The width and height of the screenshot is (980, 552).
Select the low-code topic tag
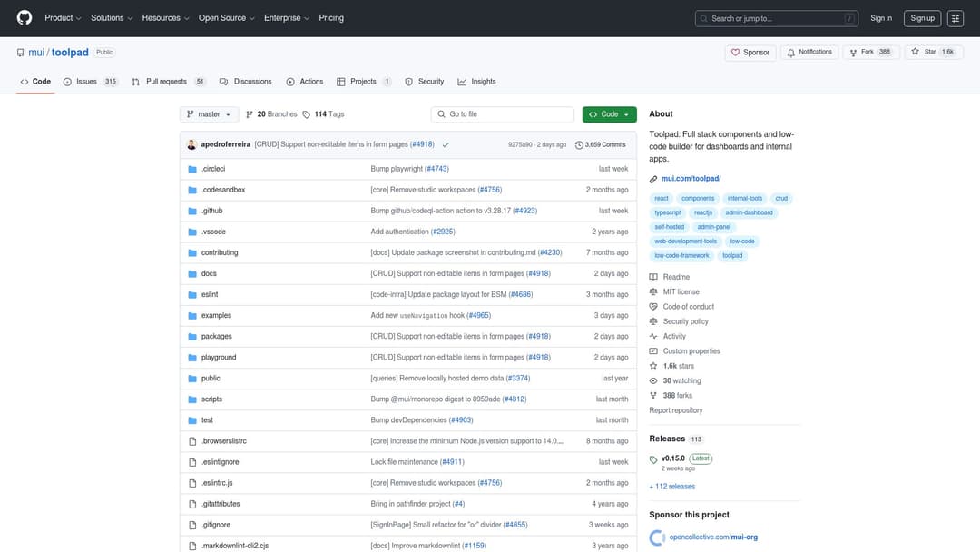click(742, 241)
